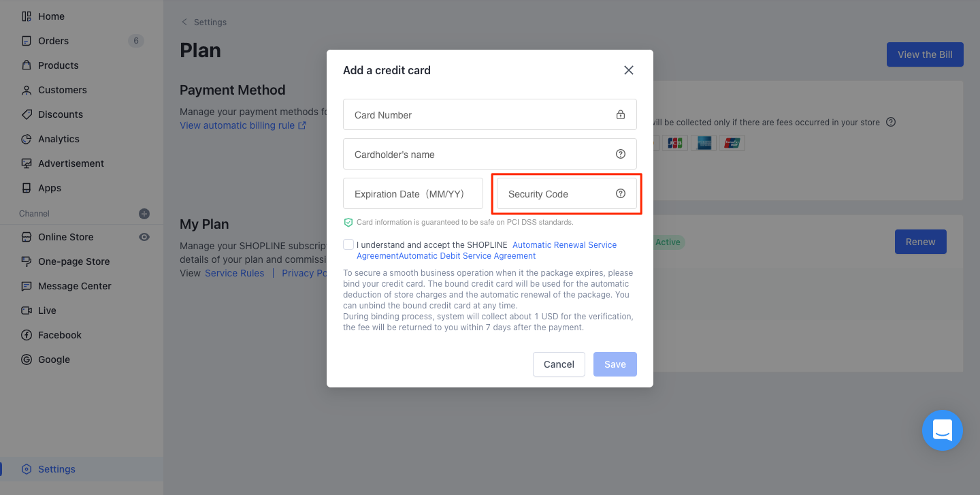Click the help icon in Cardholder's name field

pyautogui.click(x=621, y=154)
